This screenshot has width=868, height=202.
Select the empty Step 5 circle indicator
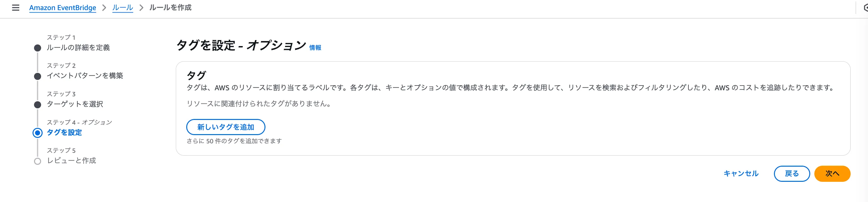38,161
